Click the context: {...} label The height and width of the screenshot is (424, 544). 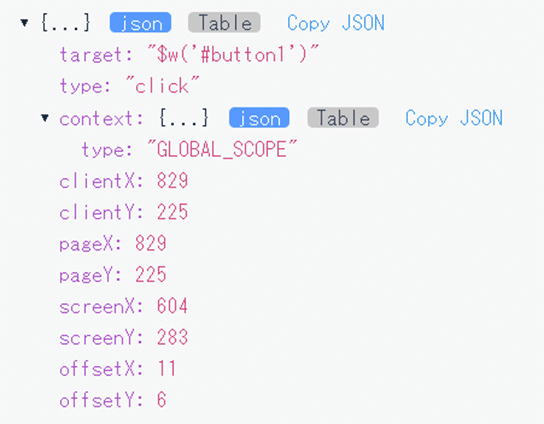point(134,118)
